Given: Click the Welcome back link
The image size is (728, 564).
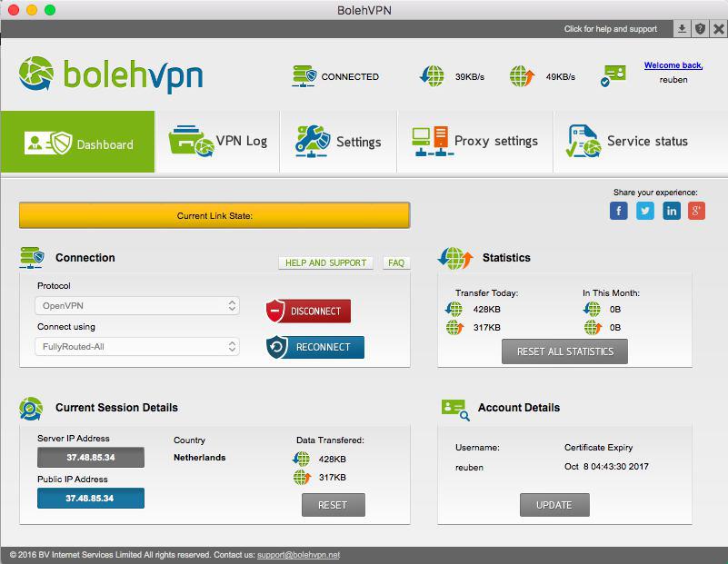Looking at the screenshot, I should point(673,65).
